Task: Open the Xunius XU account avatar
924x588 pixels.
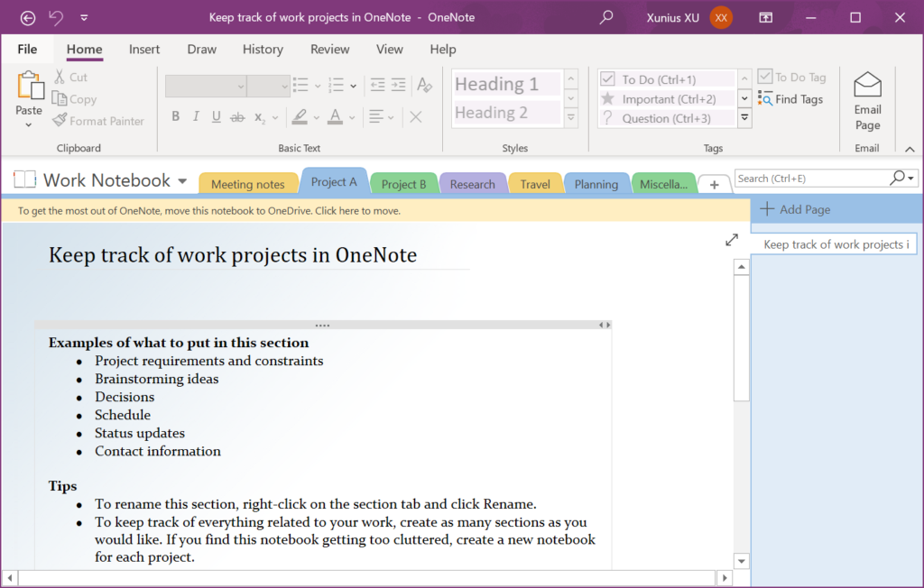Action: (x=721, y=18)
